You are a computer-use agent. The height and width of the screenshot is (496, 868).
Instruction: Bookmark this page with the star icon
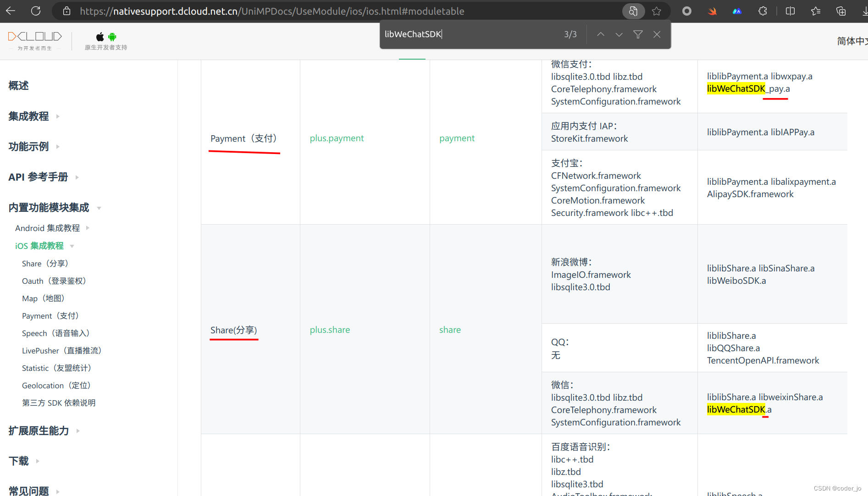coord(657,11)
